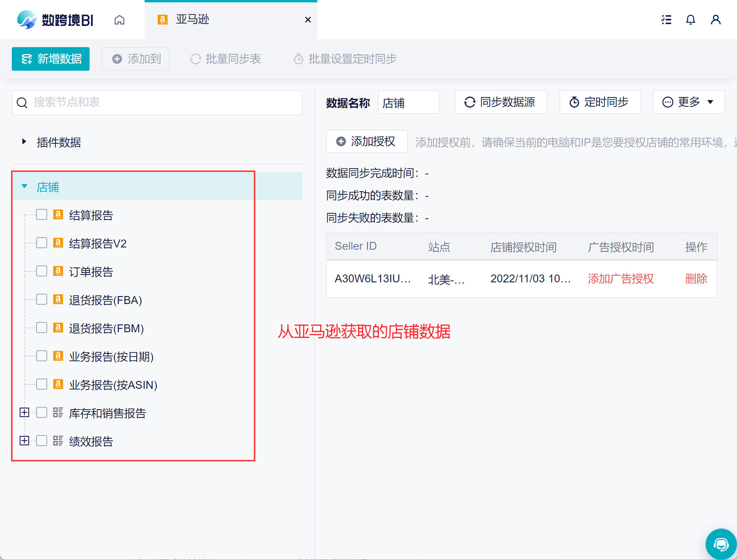Switch to the 亚马逊 tab
Viewport: 737px width, 560px height.
[231, 20]
